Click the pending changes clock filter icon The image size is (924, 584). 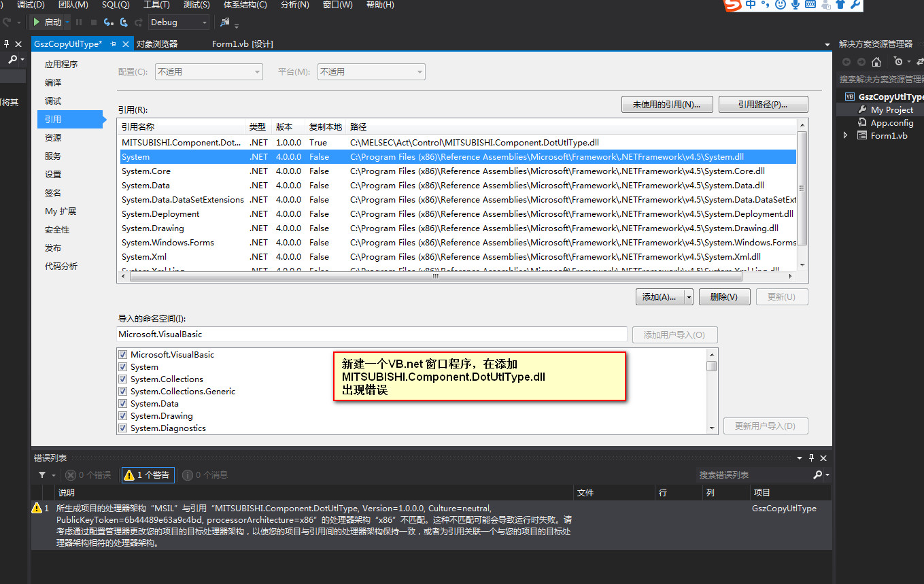coord(899,62)
